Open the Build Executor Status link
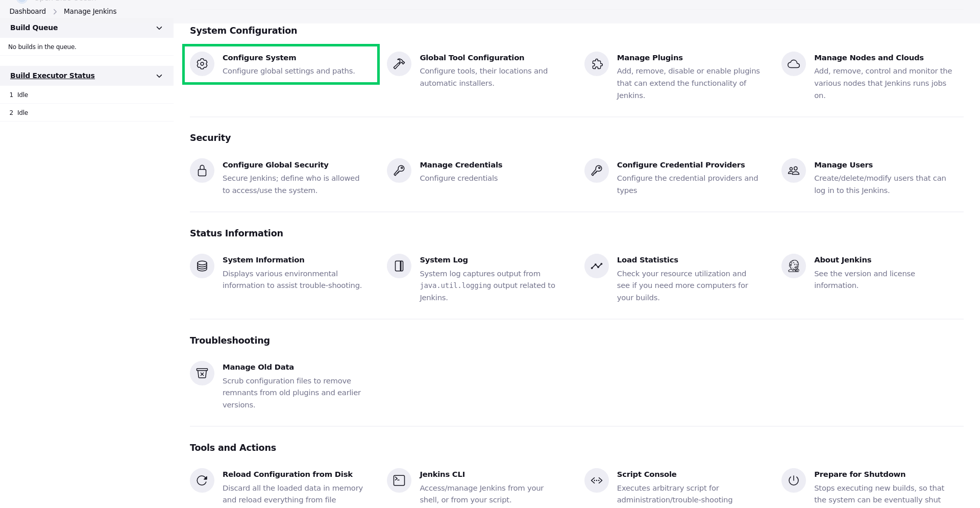This screenshot has width=980, height=508. pyautogui.click(x=53, y=76)
